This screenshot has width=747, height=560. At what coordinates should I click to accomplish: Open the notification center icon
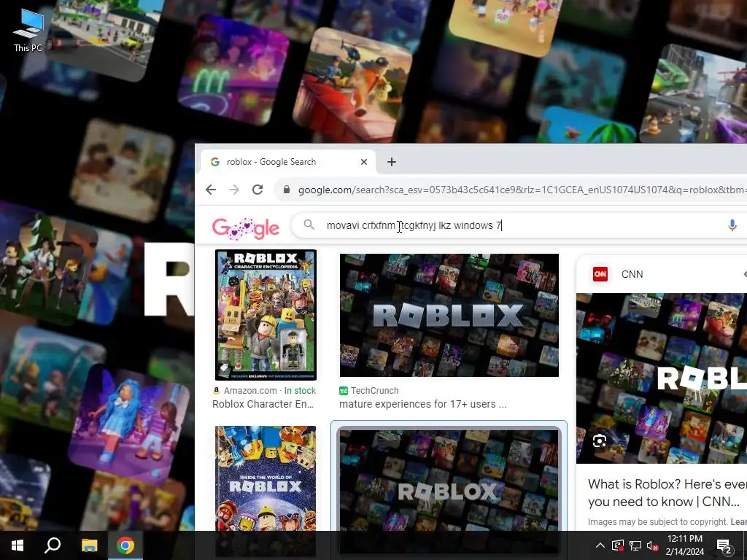tap(724, 545)
